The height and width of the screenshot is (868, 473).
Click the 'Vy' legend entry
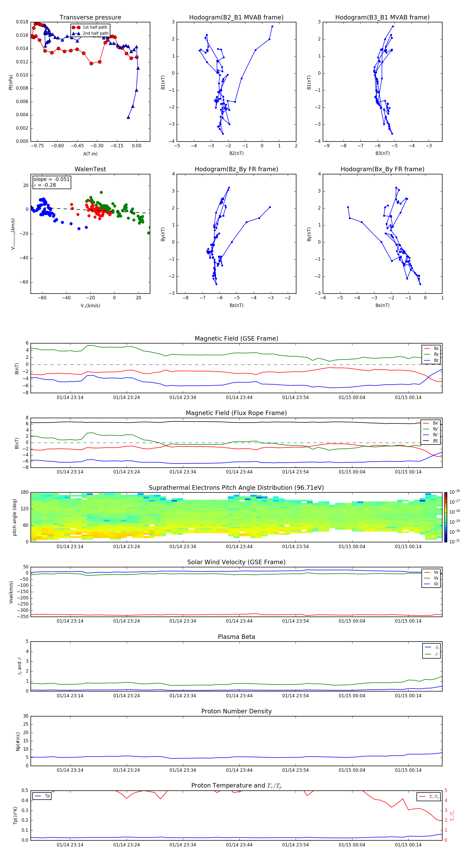(431, 578)
